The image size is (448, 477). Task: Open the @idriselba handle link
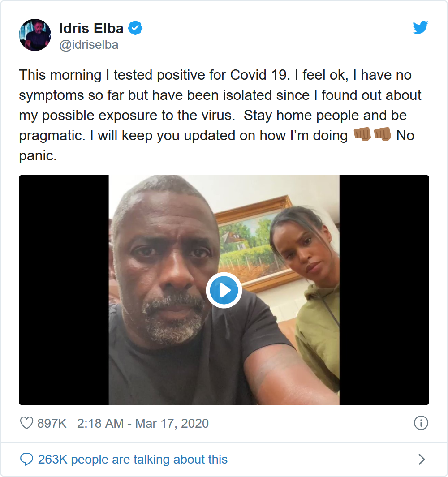tap(89, 45)
